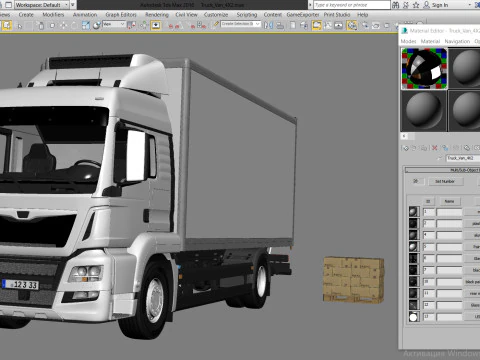
Task: Open Material Editor Modes menu
Action: (408, 41)
